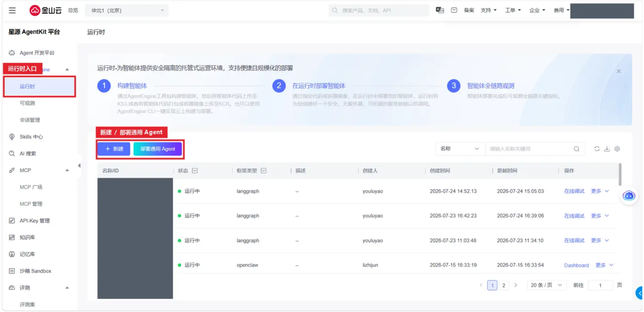Open MCP 广场 in the sidebar
The height and width of the screenshot is (312, 644).
click(x=31, y=187)
